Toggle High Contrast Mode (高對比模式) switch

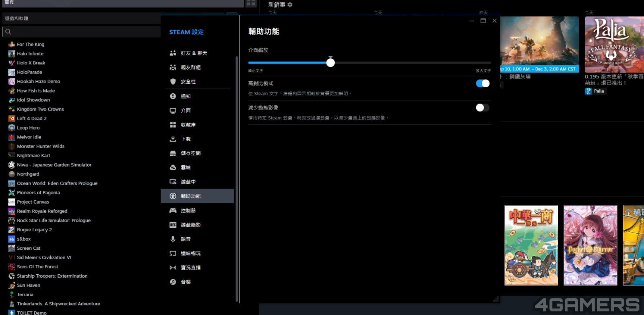tap(483, 83)
